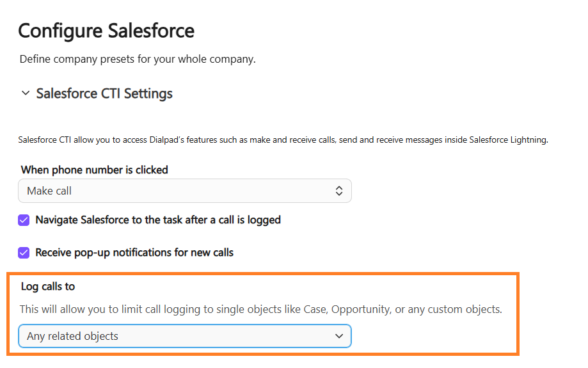The width and height of the screenshot is (588, 368).
Task: Collapse the Salesforce CTI Settings section
Action: click(x=26, y=93)
